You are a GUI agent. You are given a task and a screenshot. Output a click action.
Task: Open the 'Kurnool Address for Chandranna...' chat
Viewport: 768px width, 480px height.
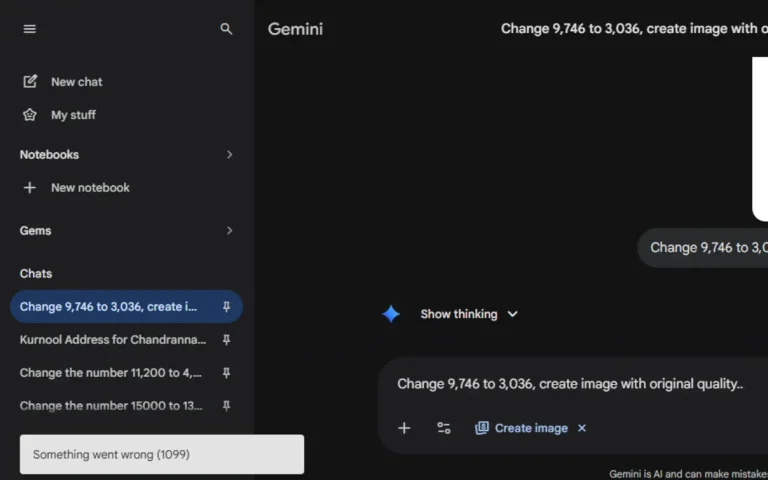pos(113,340)
